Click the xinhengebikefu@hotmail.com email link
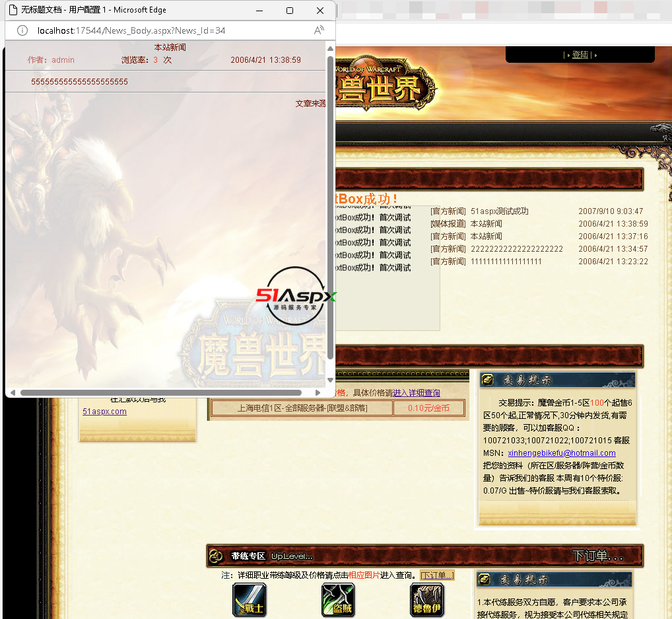Screen dimensions: 672x619 coord(561,453)
